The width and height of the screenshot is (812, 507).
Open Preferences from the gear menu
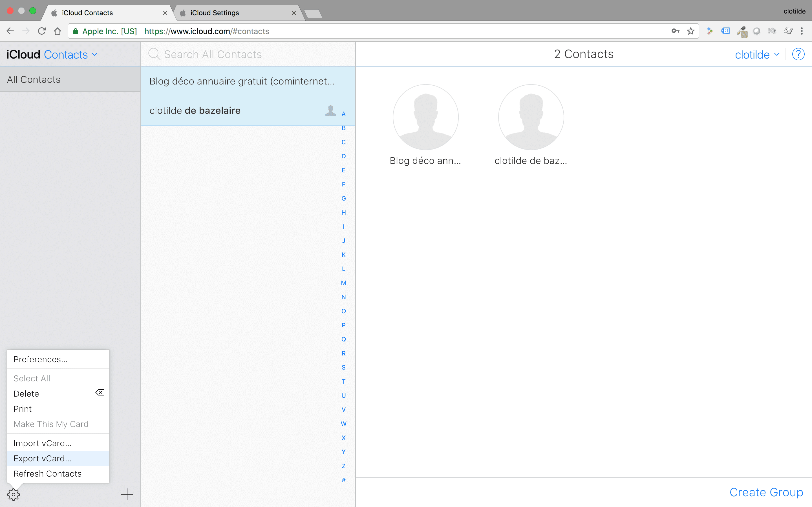40,359
